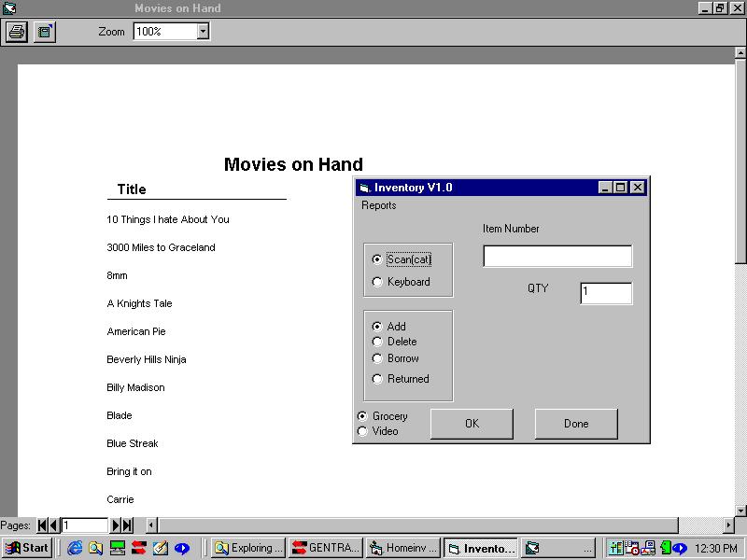Select the Borrow radio option
Image resolution: width=747 pixels, height=560 pixels.
[377, 358]
